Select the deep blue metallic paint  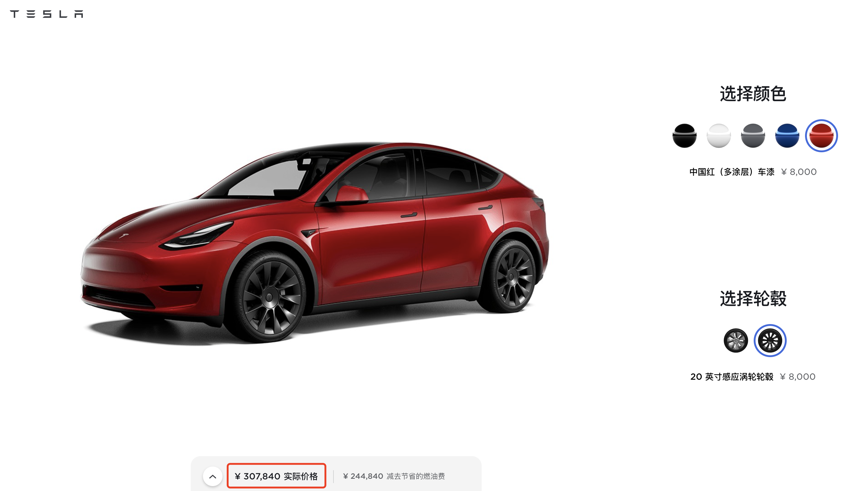[x=787, y=135]
